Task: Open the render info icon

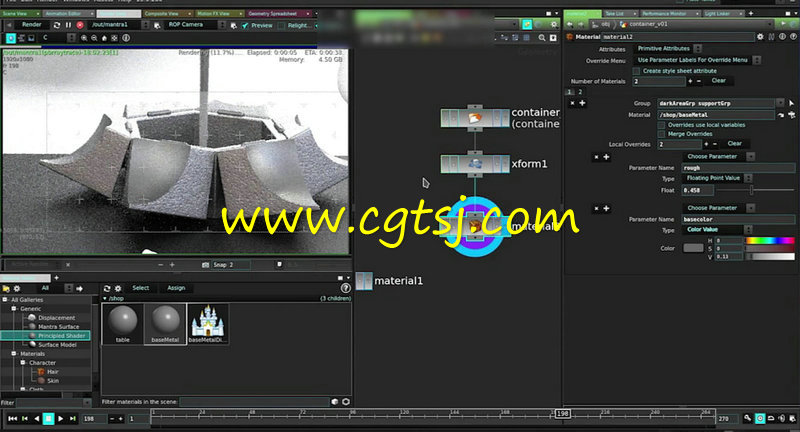Action: tap(126, 38)
